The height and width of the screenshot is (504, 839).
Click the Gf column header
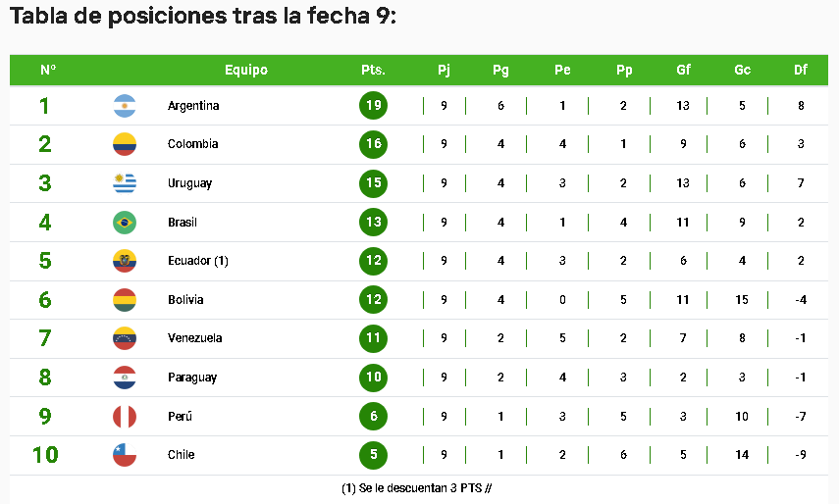pyautogui.click(x=683, y=70)
